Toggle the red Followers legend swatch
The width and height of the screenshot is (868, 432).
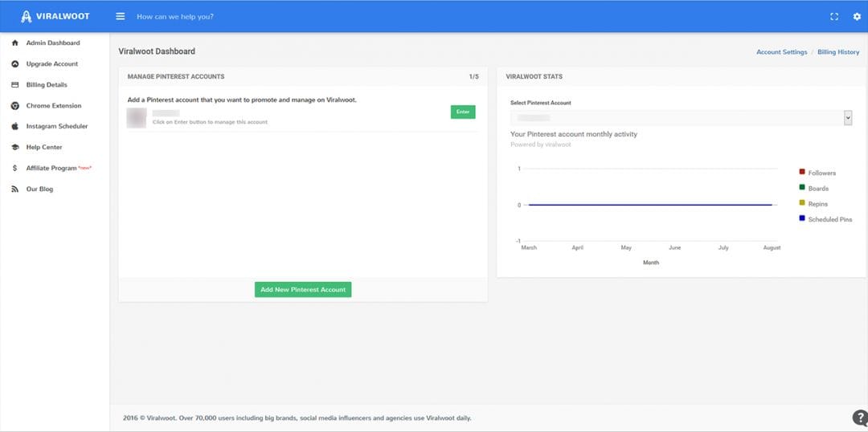point(802,173)
